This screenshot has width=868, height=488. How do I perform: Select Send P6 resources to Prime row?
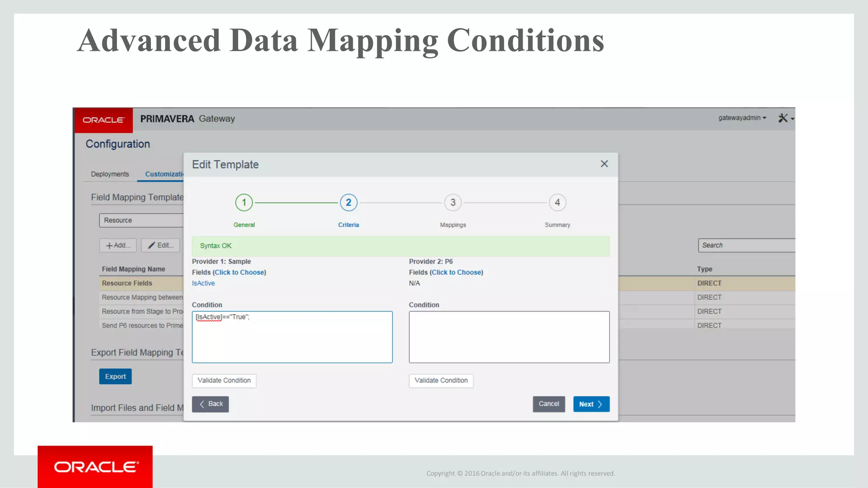coord(142,325)
